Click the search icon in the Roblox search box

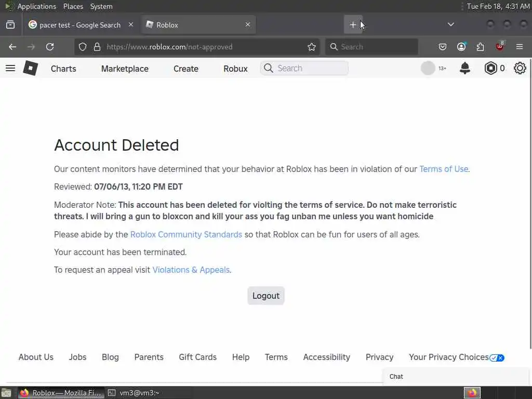click(269, 68)
